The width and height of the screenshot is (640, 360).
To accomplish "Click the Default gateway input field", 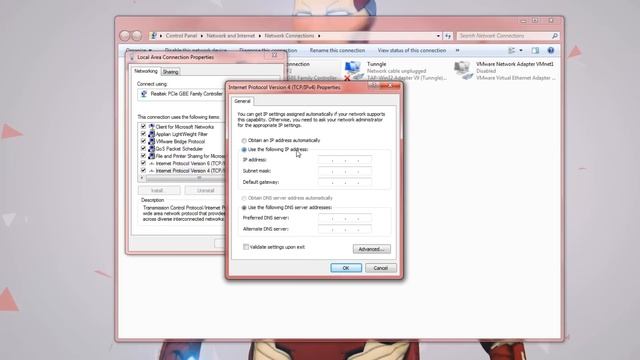I will (x=345, y=182).
